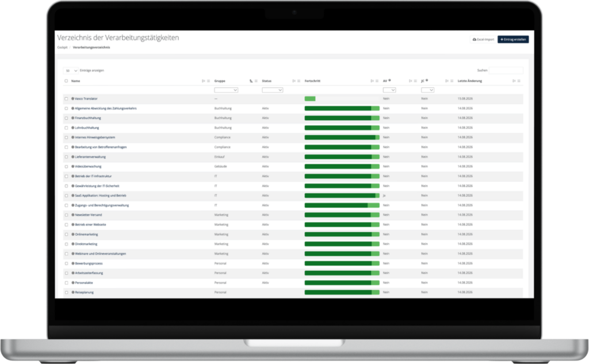Check the Reiseplanung row checkbox
This screenshot has height=364, width=589.
(x=66, y=292)
